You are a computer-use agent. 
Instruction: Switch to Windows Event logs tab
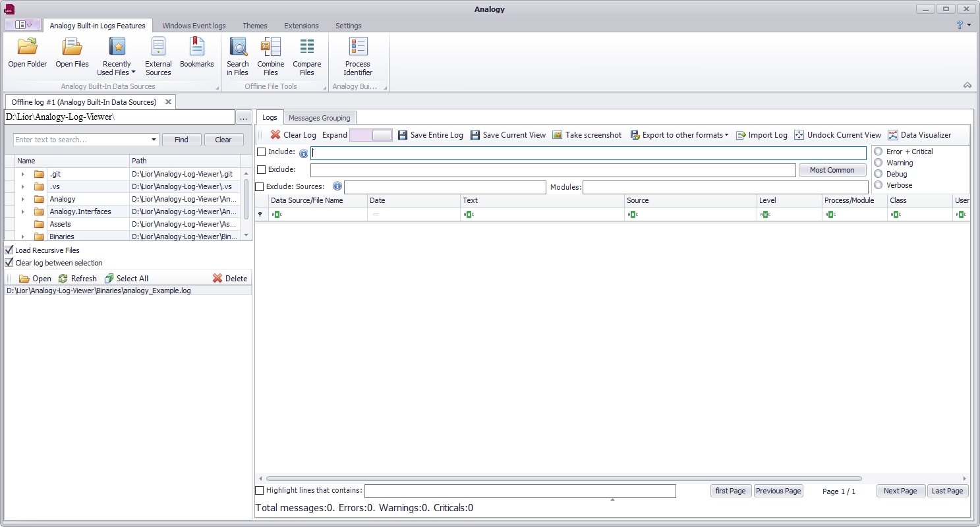[194, 26]
